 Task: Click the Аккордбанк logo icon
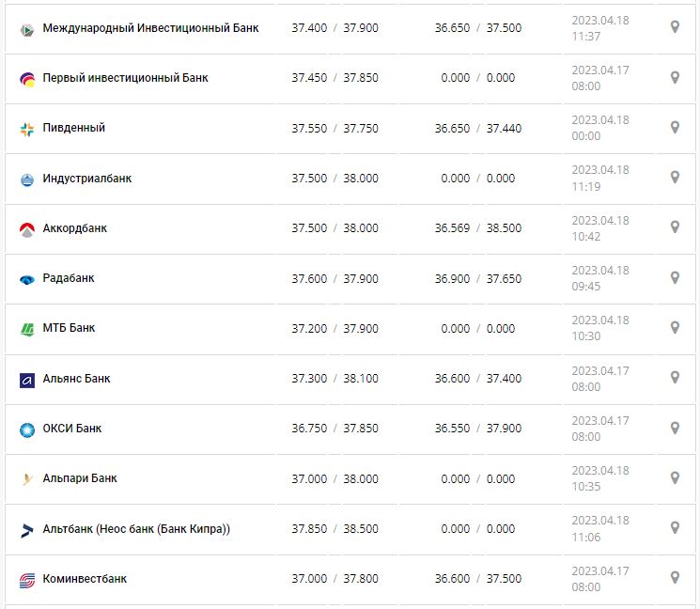(26, 229)
